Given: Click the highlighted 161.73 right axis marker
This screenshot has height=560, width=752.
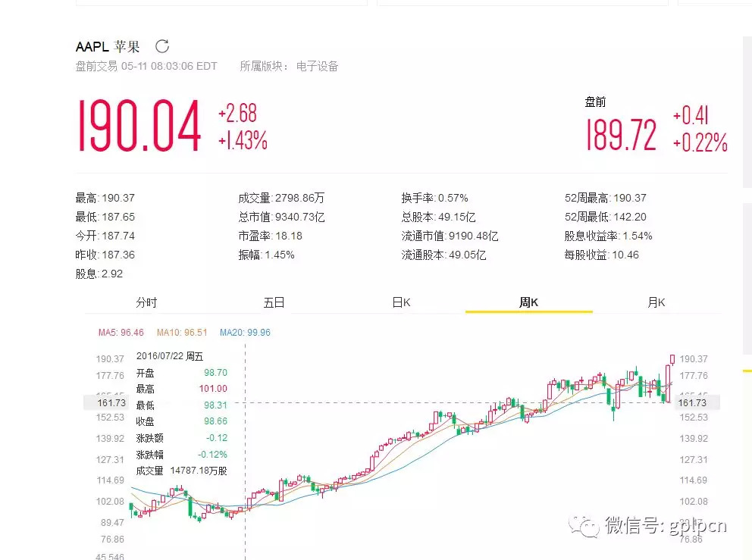Looking at the screenshot, I should click(697, 402).
